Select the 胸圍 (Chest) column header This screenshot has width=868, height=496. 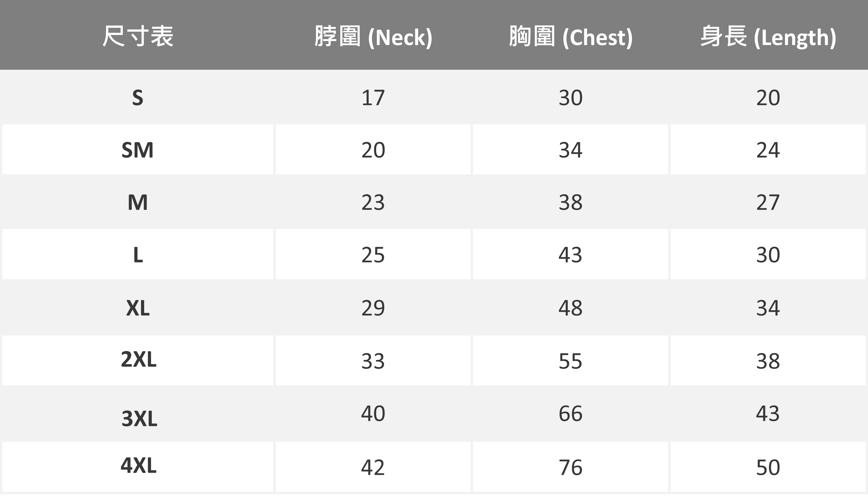coord(570,36)
